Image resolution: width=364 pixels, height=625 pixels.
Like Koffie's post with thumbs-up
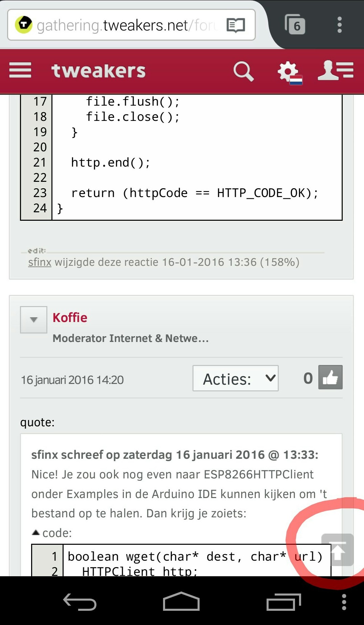[330, 378]
